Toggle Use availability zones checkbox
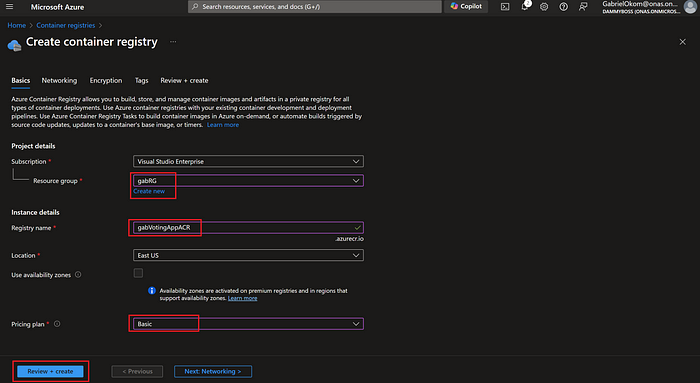The width and height of the screenshot is (700, 383). (x=138, y=273)
